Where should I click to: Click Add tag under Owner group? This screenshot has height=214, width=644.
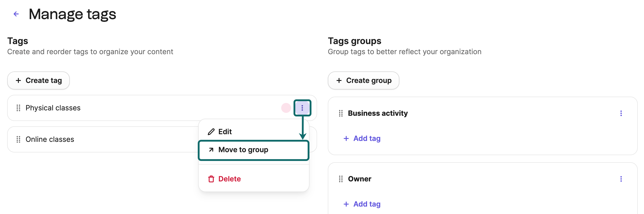[361, 204]
